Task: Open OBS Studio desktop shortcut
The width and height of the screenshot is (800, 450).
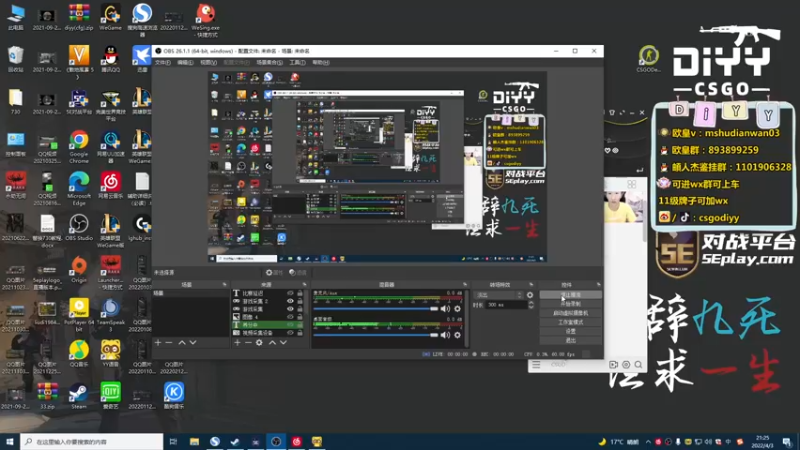Action: click(79, 227)
